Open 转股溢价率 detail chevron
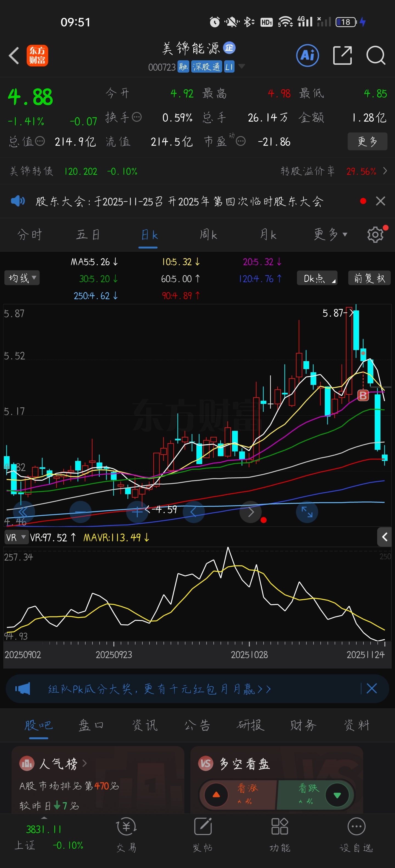 point(385,171)
